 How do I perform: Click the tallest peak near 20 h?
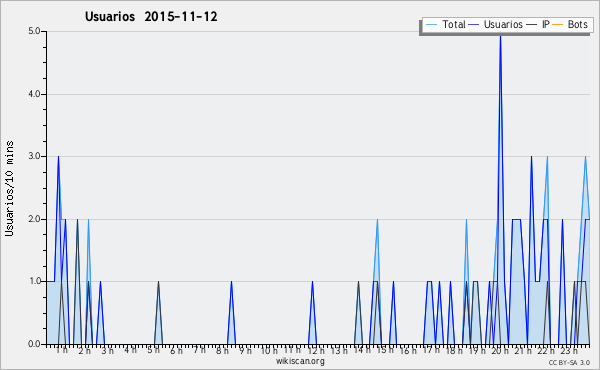point(500,36)
